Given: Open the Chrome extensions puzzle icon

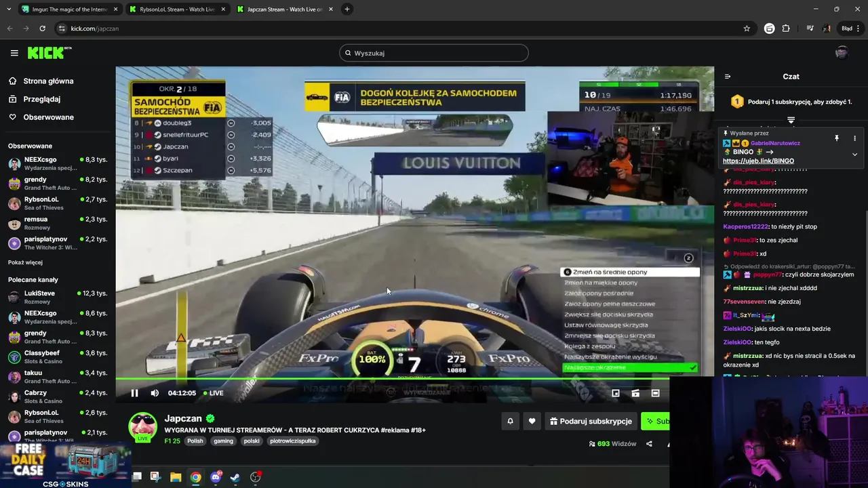Looking at the screenshot, I should pyautogui.click(x=786, y=28).
